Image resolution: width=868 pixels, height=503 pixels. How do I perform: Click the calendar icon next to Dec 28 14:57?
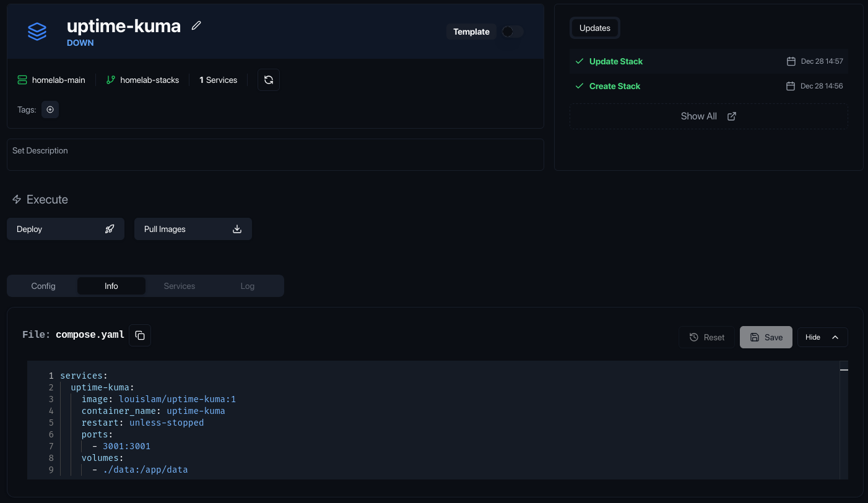791,61
